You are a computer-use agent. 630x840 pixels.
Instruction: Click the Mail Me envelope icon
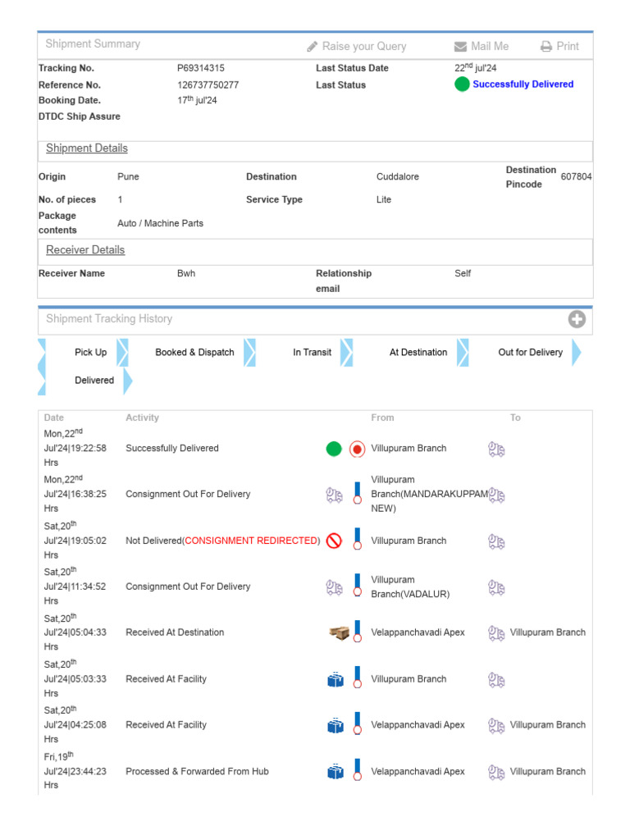[x=460, y=47]
